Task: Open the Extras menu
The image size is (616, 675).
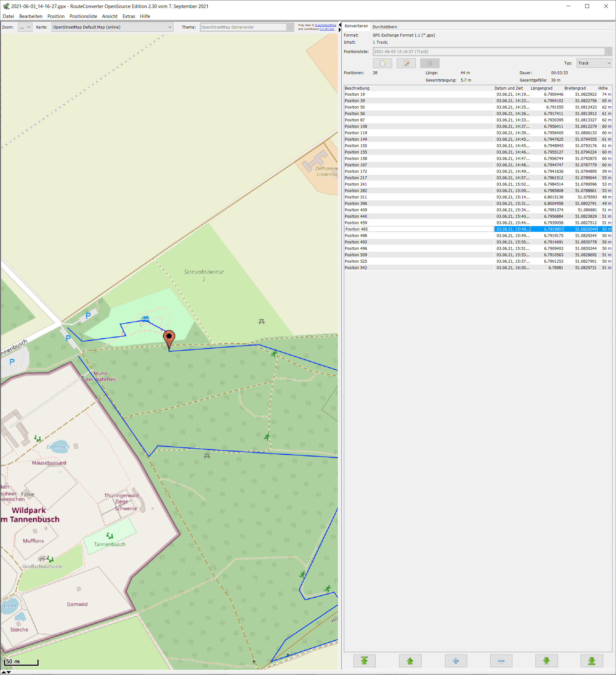Action: point(128,16)
